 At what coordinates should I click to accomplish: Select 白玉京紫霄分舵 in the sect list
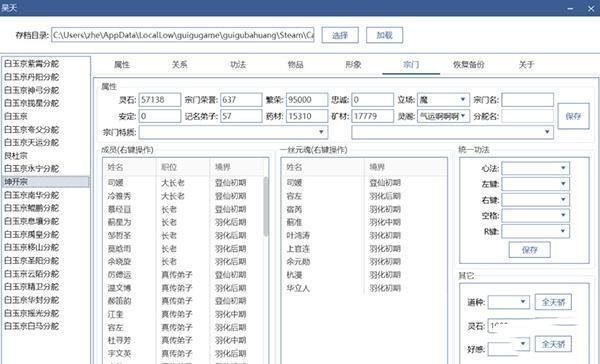[45, 64]
